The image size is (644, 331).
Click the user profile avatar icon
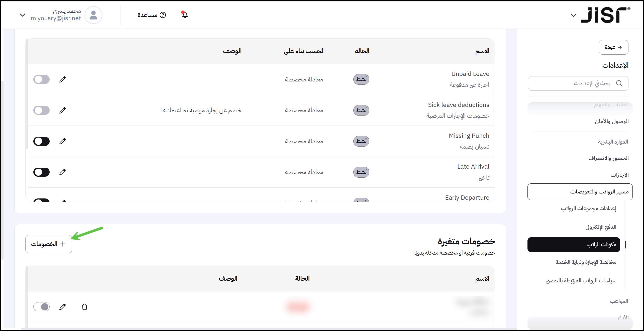click(93, 15)
